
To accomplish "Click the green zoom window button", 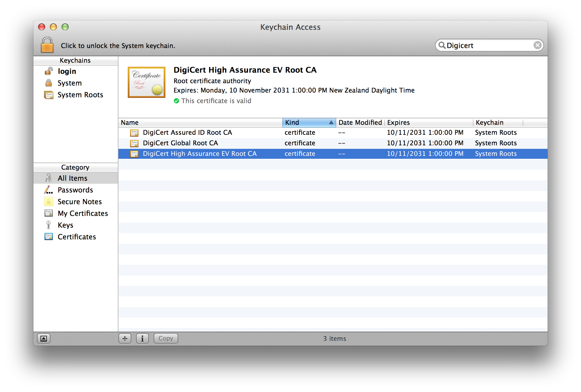I will click(x=65, y=27).
